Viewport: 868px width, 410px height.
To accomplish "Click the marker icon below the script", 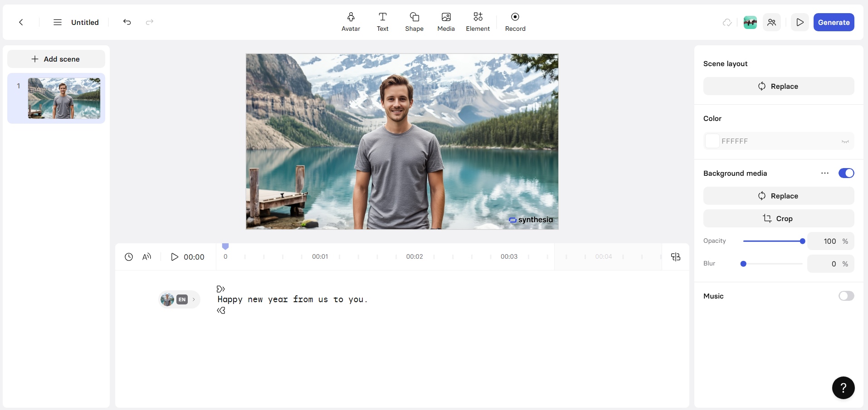I will click(x=221, y=310).
